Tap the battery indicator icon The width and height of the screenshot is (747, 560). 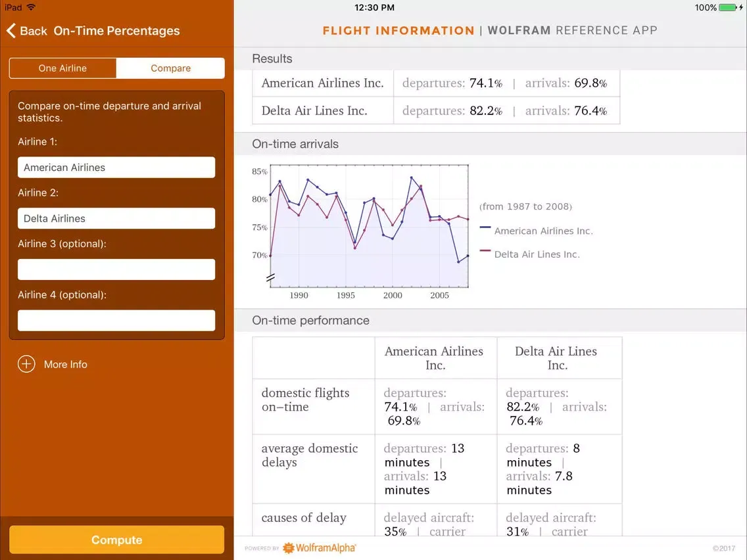pos(727,7)
